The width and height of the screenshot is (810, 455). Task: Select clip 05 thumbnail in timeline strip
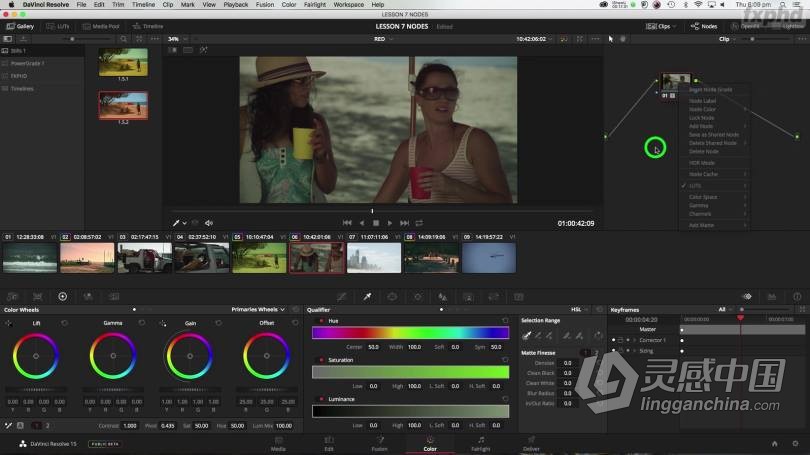(x=259, y=257)
